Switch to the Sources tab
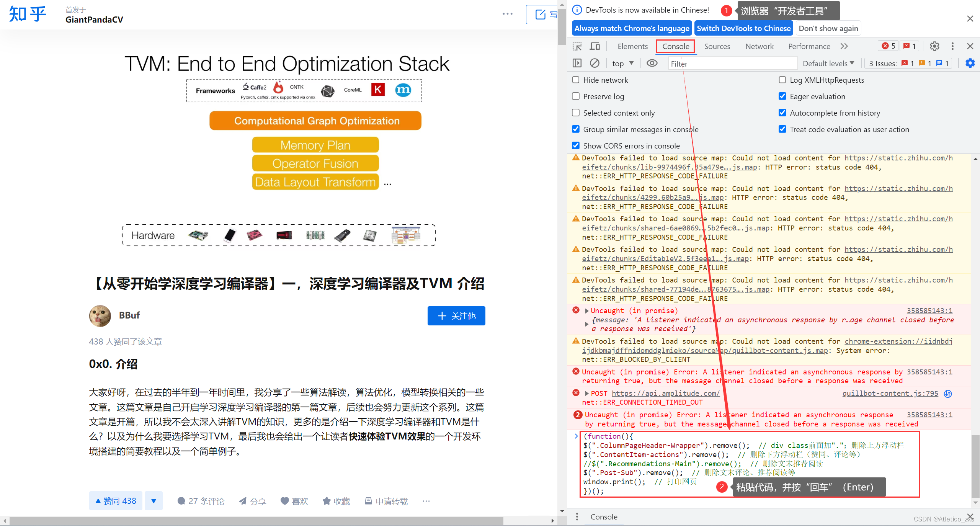The image size is (980, 526). [x=717, y=46]
